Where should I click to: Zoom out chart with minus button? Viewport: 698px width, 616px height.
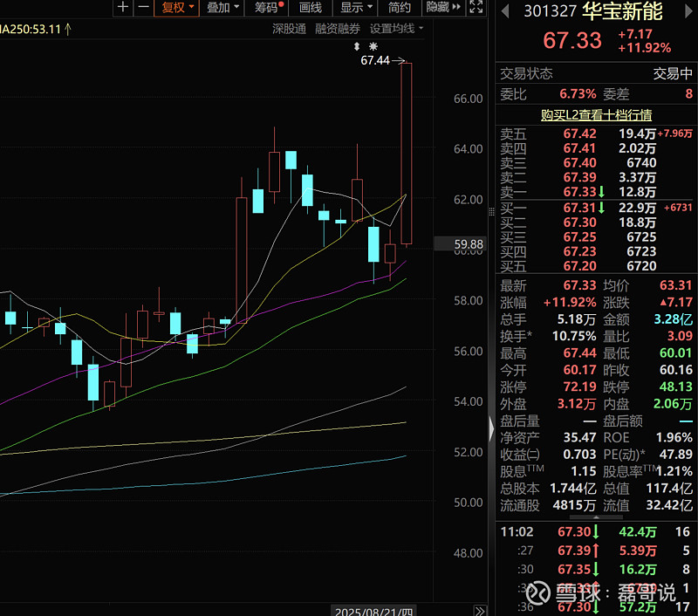[143, 8]
